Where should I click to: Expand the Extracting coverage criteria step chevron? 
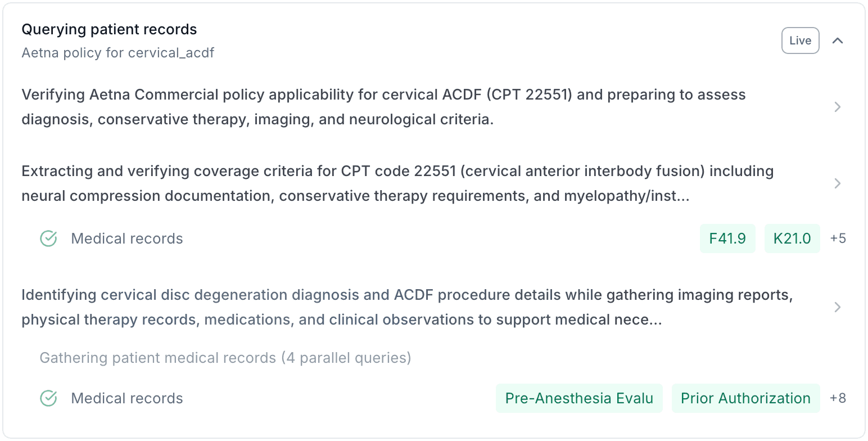pos(838,183)
